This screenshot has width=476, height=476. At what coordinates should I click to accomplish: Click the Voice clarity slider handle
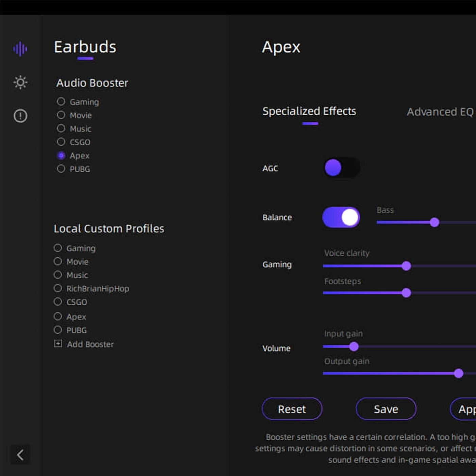(406, 266)
